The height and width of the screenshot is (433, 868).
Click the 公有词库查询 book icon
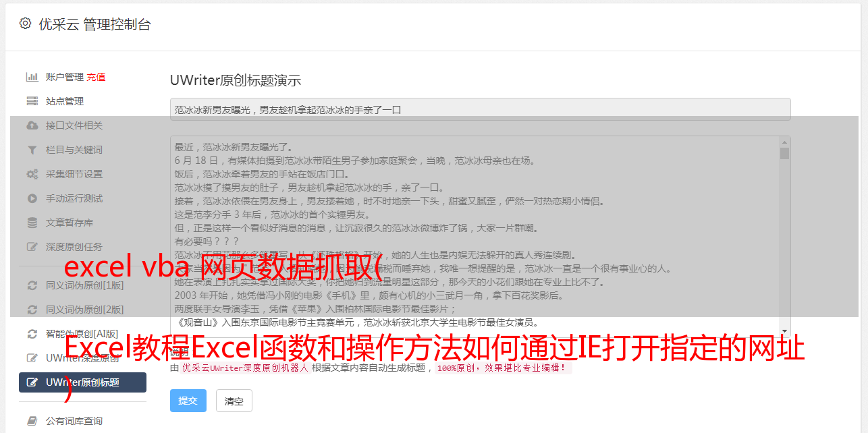coord(32,421)
